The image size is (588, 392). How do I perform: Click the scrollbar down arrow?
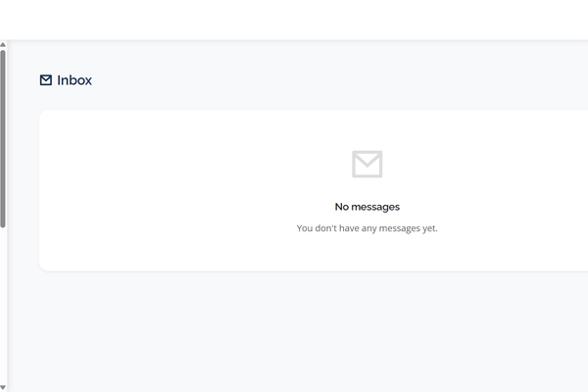(x=3, y=387)
